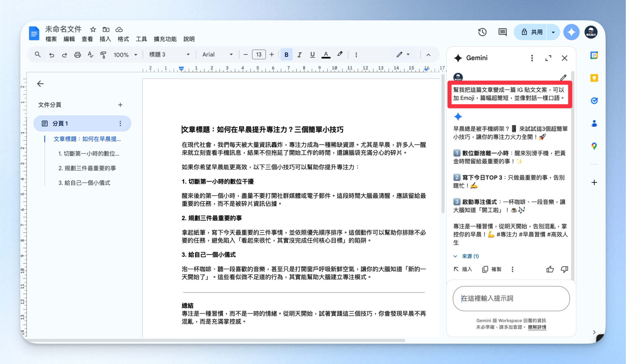This screenshot has width=626, height=364.
Task: Open the Arial font dropdown
Action: [x=217, y=55]
